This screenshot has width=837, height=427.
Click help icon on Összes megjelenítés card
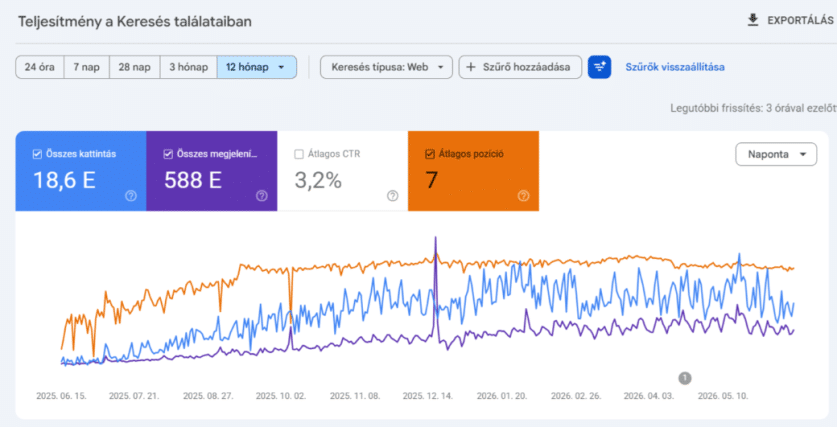point(262,196)
